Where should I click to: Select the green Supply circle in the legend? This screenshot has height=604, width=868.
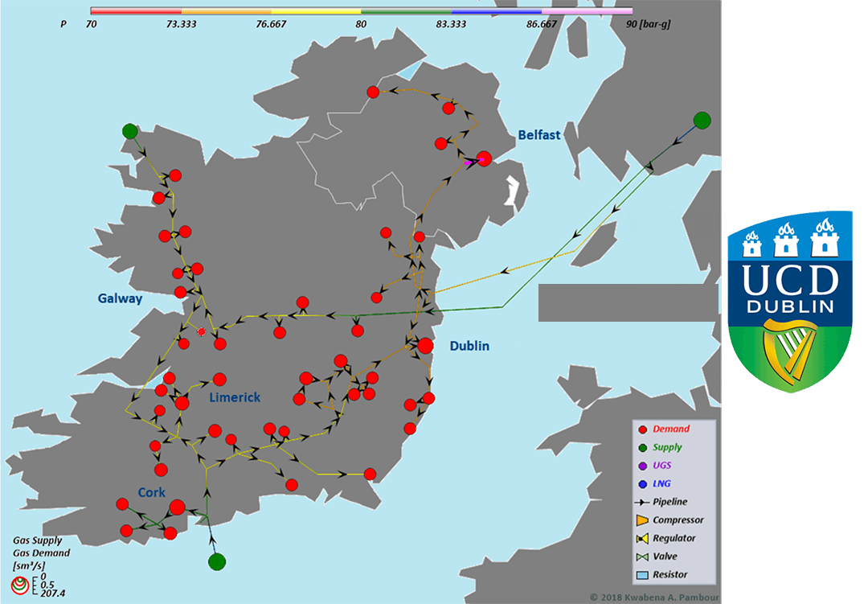tap(643, 446)
